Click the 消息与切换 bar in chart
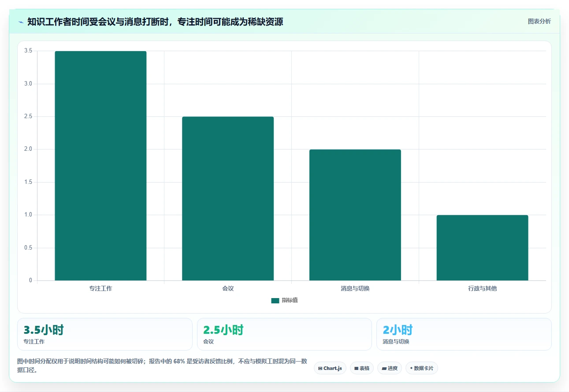Viewport: 569px width, 392px height. coord(355,215)
